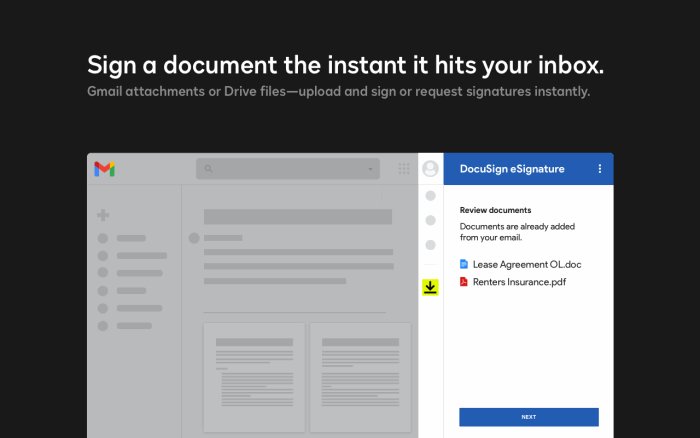Viewport: 700px width, 438px height.
Task: Click the compose plus icon
Action: pyautogui.click(x=103, y=215)
